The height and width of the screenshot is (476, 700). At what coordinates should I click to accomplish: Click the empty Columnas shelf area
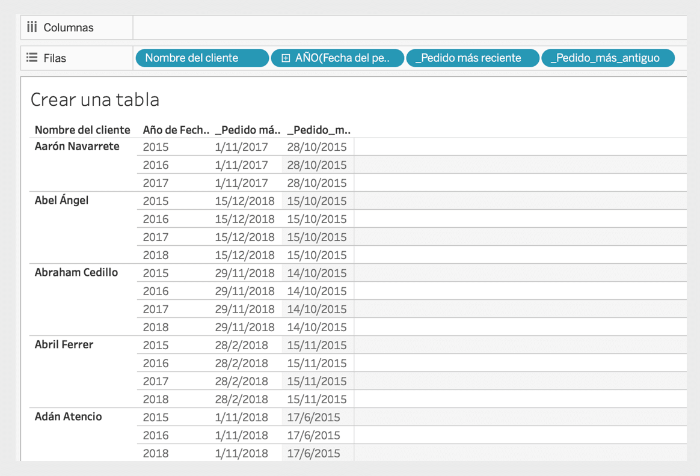410,27
